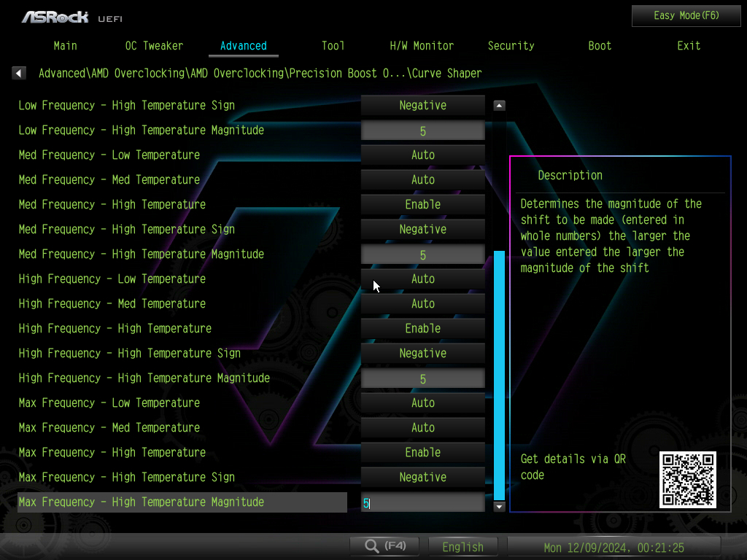Select Max Frequency - High Temperature label
The width and height of the screenshot is (747, 560).
112,452
